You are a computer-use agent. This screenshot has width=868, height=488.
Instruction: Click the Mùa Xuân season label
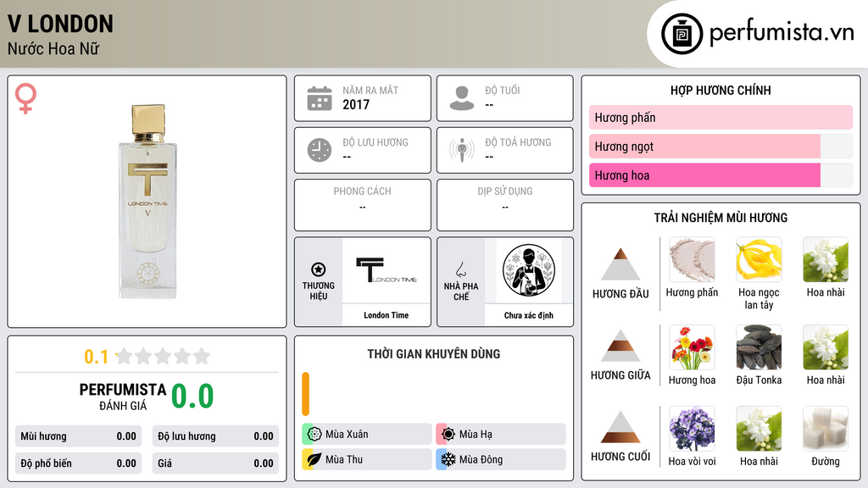point(347,435)
